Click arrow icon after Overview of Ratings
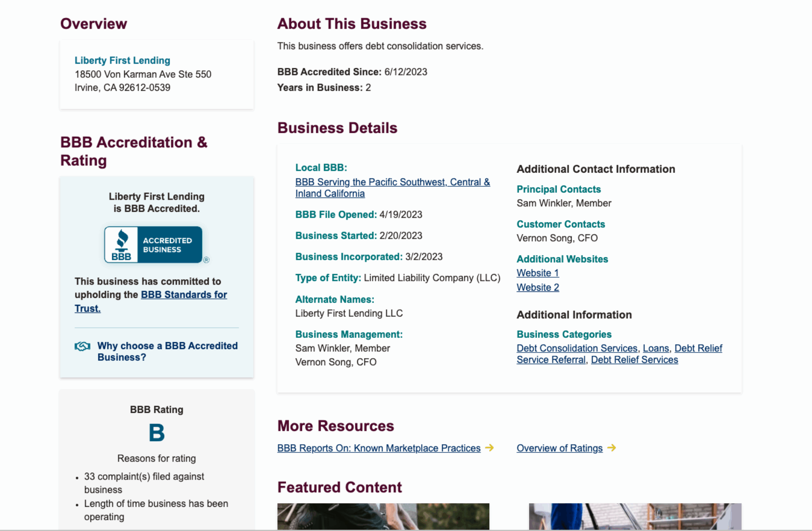 pyautogui.click(x=612, y=448)
